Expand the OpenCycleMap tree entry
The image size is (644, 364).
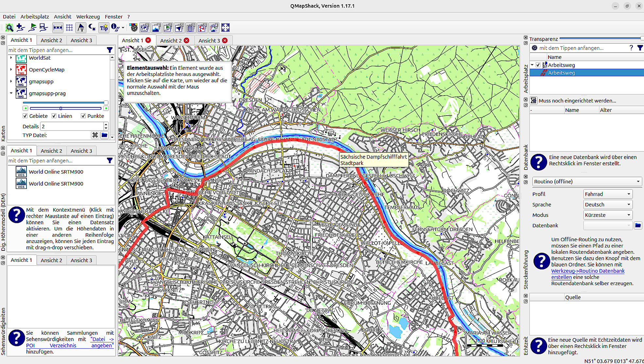tap(11, 69)
